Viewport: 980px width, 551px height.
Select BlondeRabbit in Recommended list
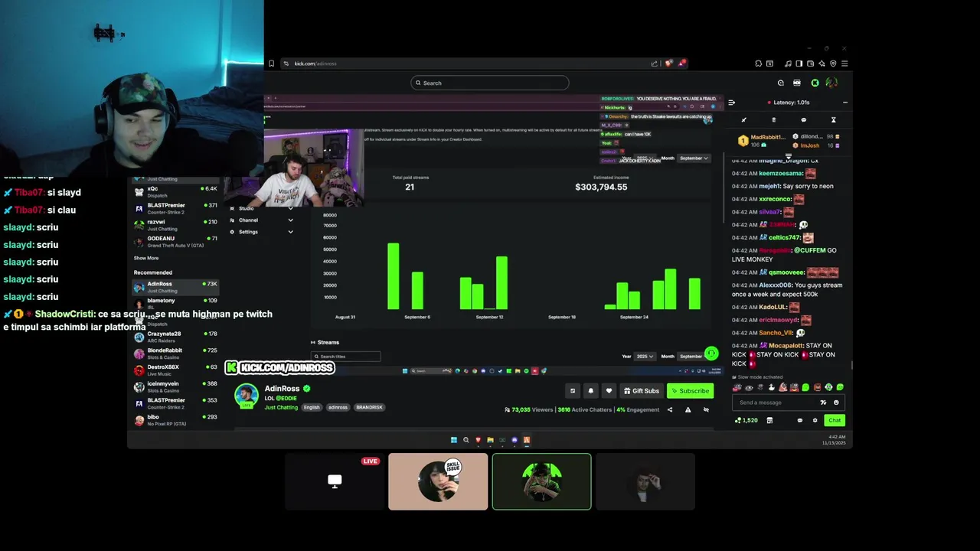[175, 354]
